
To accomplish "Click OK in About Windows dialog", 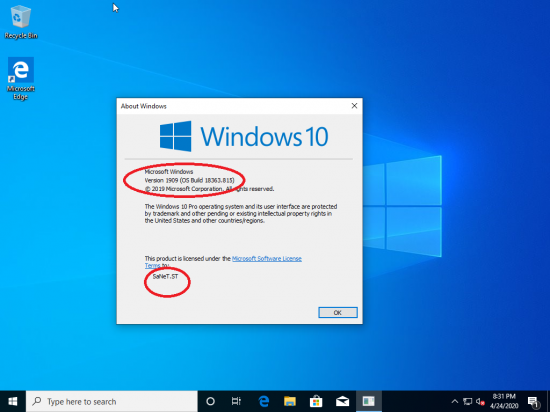I will (337, 312).
